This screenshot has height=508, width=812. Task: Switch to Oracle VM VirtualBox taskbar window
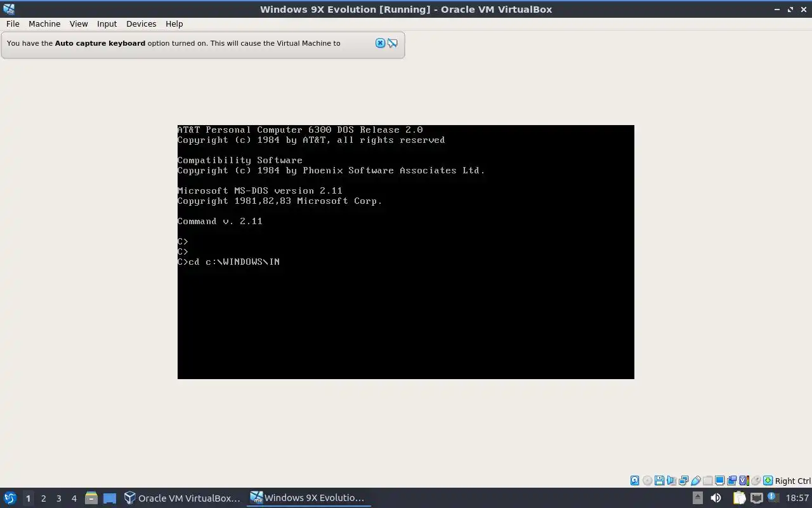click(182, 498)
